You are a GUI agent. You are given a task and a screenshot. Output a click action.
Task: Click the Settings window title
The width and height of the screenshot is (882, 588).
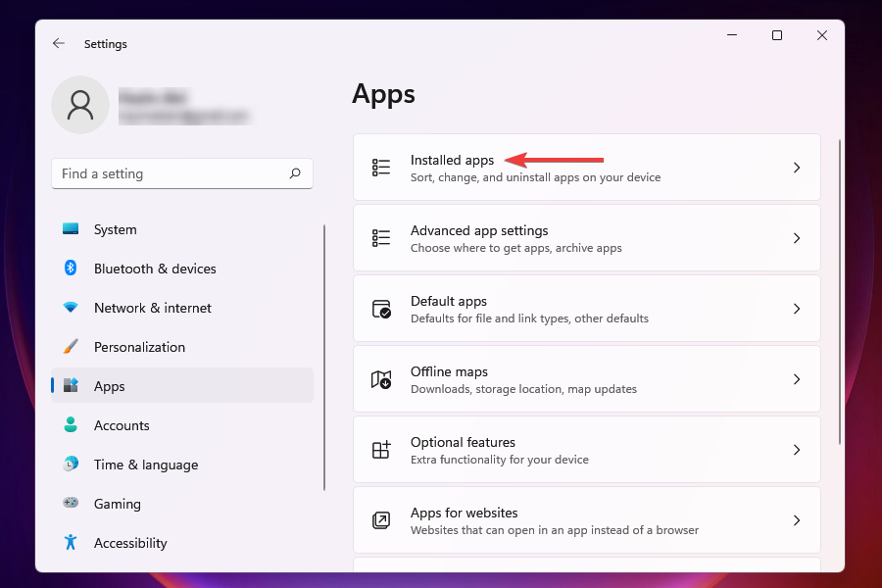point(105,44)
